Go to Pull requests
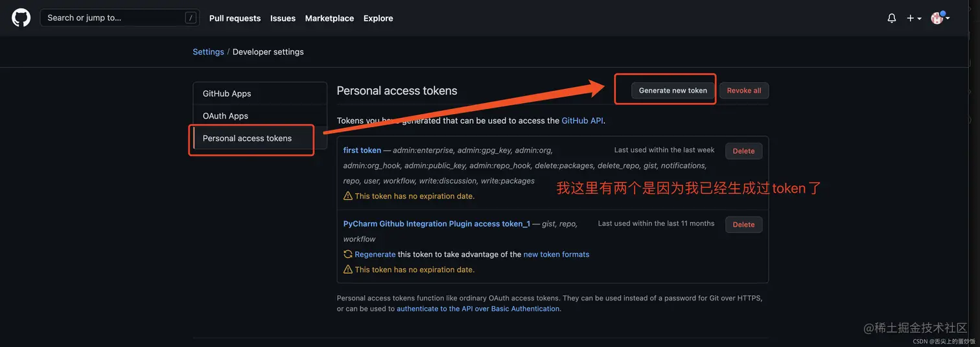Screen dimensions: 980x347 (x=235, y=18)
